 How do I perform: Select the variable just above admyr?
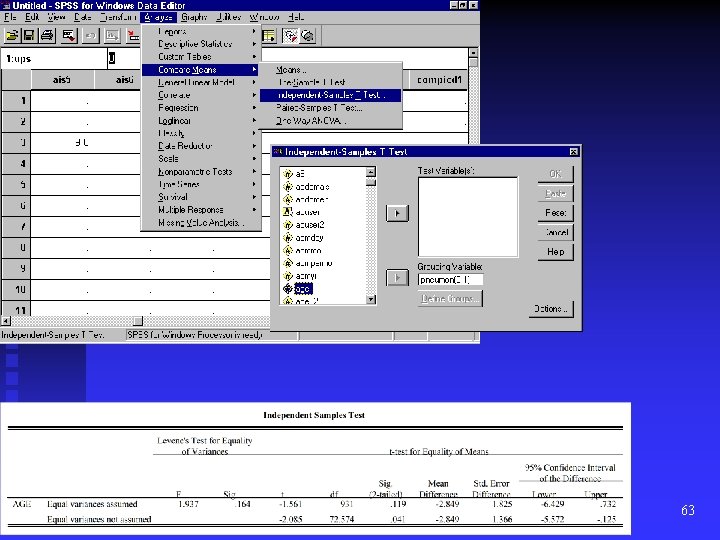pyautogui.click(x=307, y=263)
